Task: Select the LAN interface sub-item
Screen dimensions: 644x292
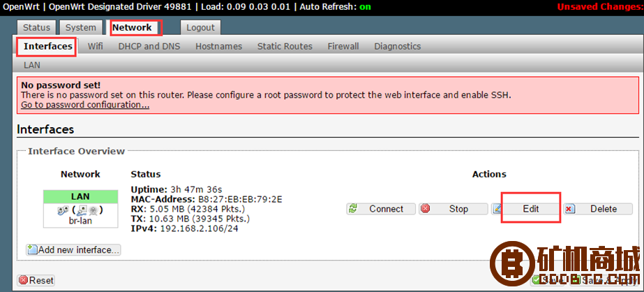Action: (32, 65)
